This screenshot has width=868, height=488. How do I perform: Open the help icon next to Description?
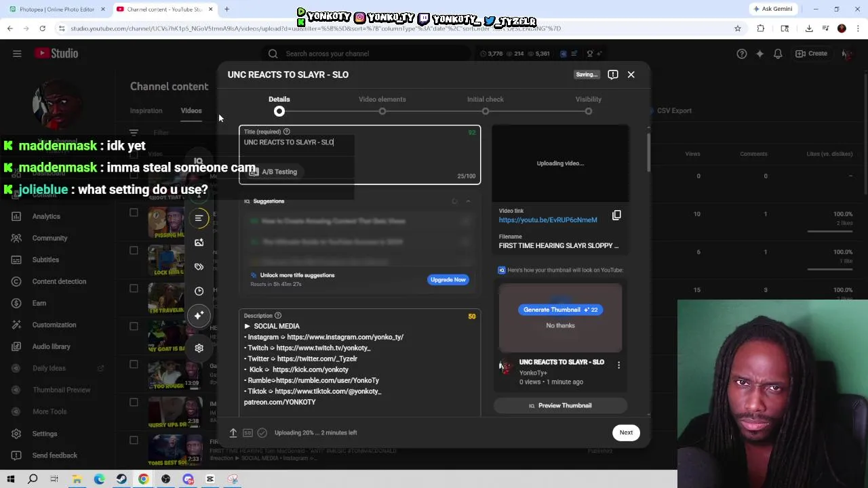point(277,316)
